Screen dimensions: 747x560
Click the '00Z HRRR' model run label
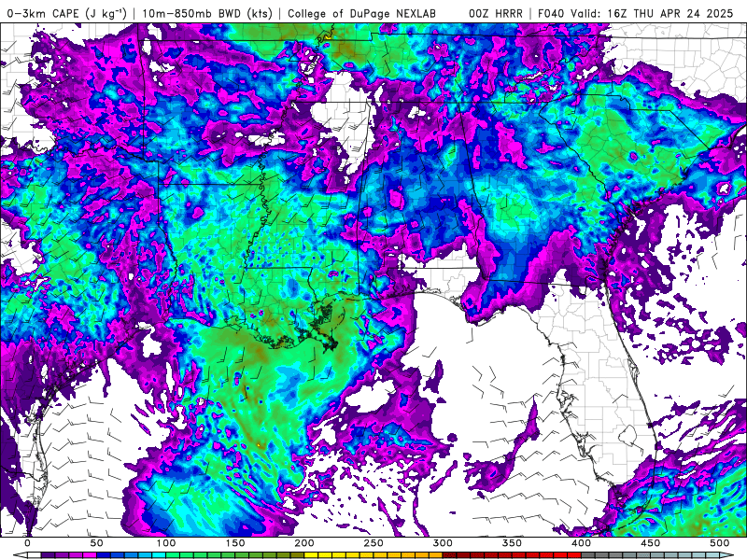click(x=496, y=13)
